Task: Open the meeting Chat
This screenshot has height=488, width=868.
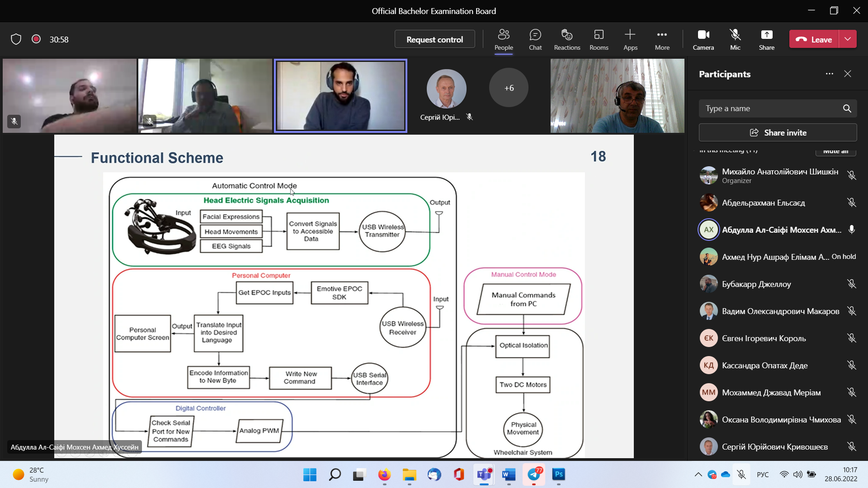Action: [x=535, y=39]
